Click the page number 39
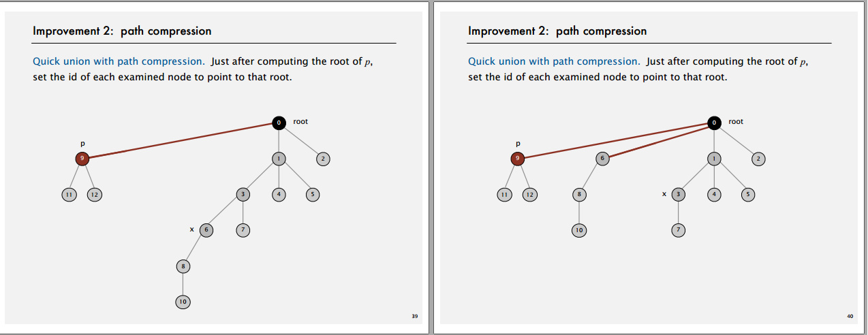 tap(415, 317)
